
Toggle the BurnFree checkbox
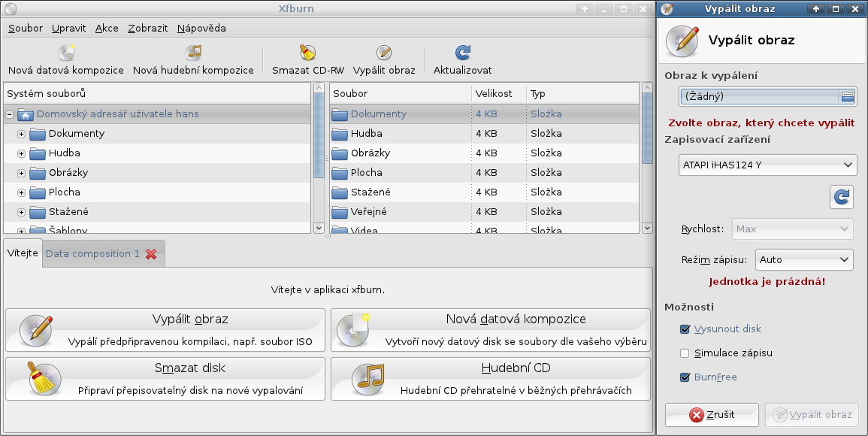tap(685, 377)
